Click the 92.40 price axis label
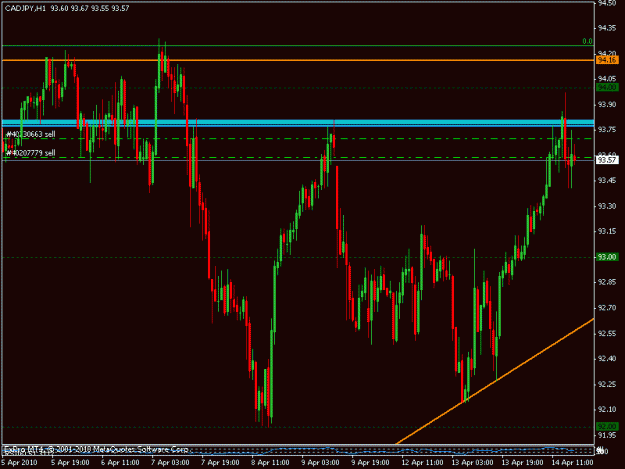The height and width of the screenshot is (469, 625). pos(607,359)
